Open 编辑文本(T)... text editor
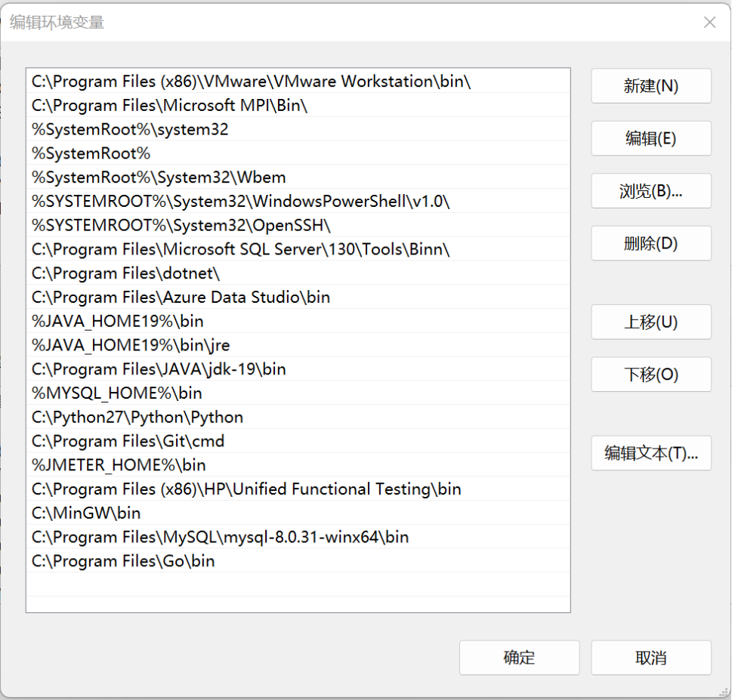 point(650,453)
